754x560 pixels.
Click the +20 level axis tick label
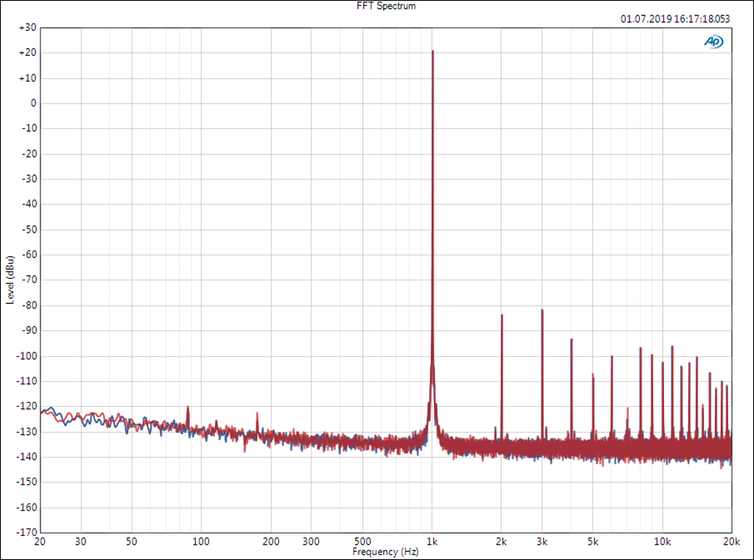click(x=27, y=53)
